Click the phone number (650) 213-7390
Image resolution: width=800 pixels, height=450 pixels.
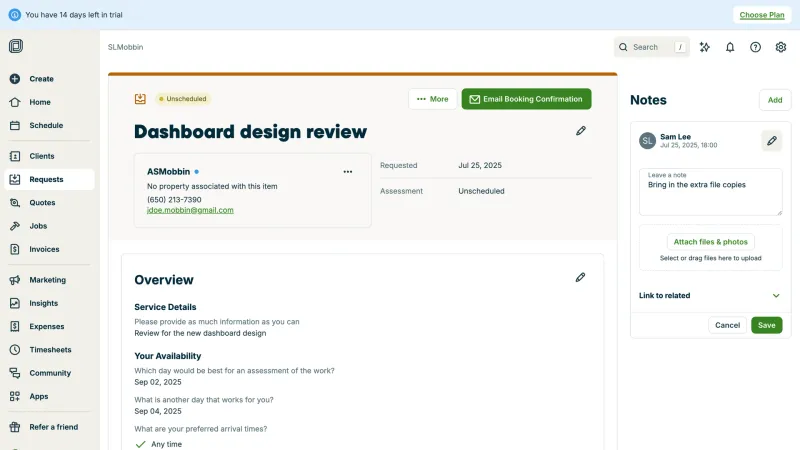174,199
